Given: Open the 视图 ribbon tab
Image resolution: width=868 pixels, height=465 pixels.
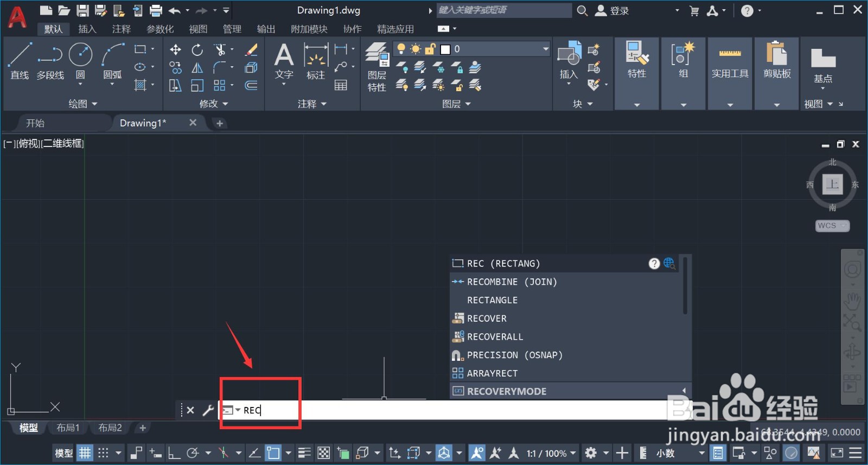Looking at the screenshot, I should [198, 29].
